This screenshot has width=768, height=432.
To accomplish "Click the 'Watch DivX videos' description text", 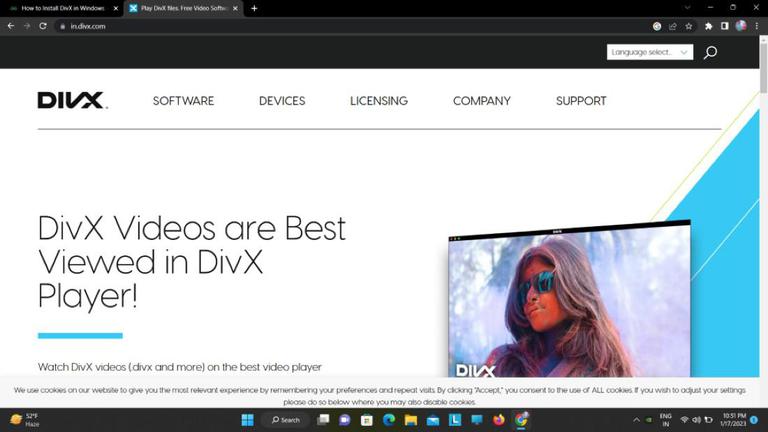I will point(180,367).
